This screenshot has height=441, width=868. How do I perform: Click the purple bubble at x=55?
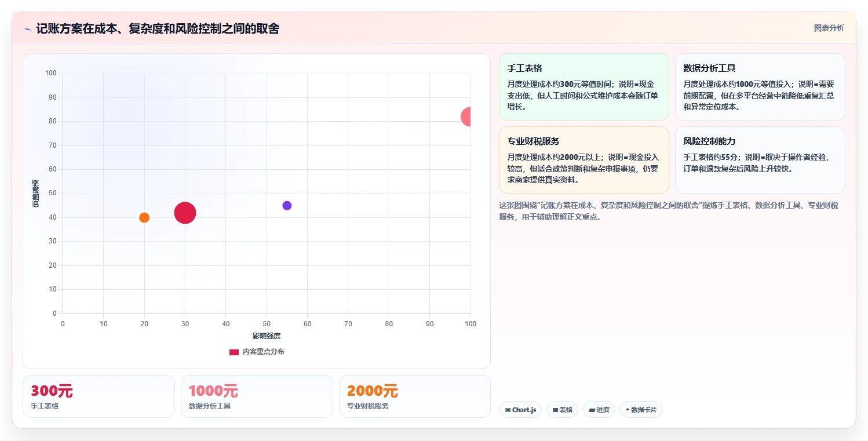(x=287, y=205)
